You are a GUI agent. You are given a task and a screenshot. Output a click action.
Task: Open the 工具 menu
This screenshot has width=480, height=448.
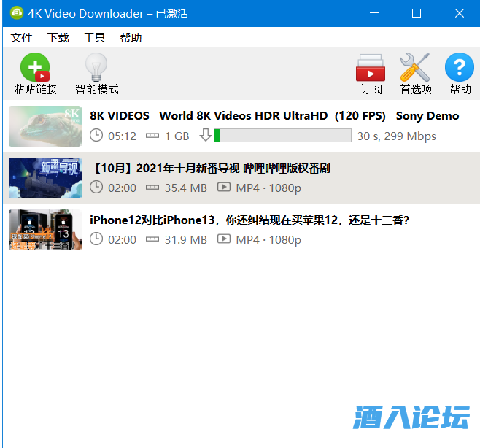95,38
